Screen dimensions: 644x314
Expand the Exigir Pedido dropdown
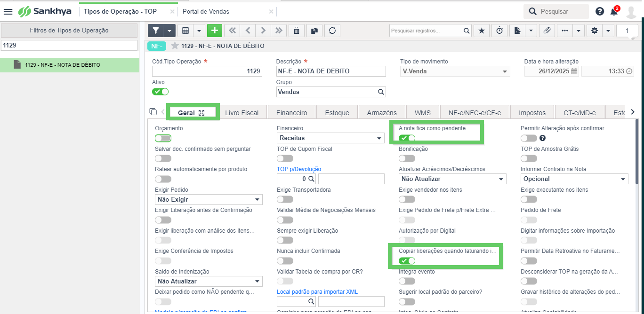[x=209, y=199]
